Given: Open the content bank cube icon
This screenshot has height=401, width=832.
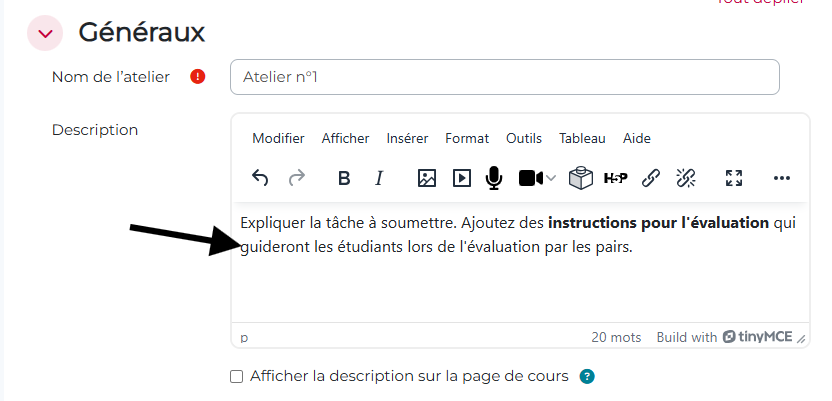Looking at the screenshot, I should click(x=579, y=178).
